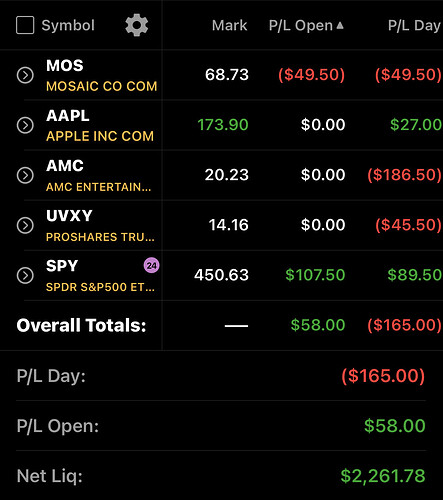Sort by the P/L Open column header
The image size is (443, 500).
tap(301, 25)
